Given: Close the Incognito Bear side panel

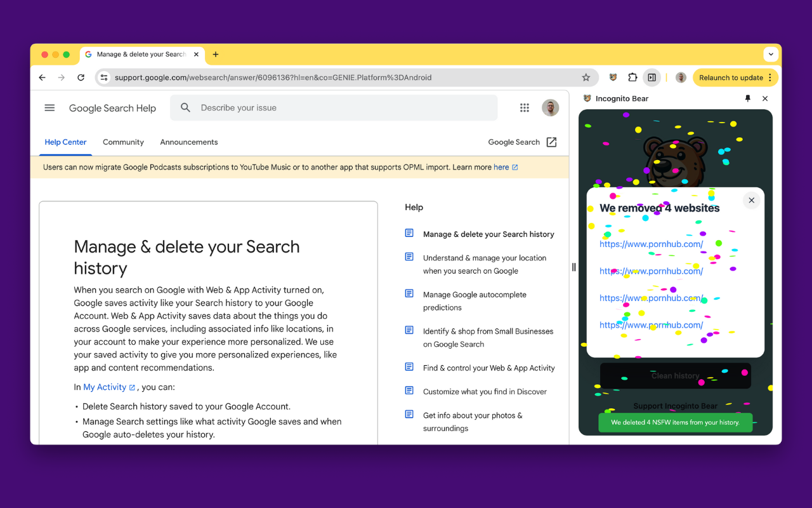Looking at the screenshot, I should tap(765, 98).
